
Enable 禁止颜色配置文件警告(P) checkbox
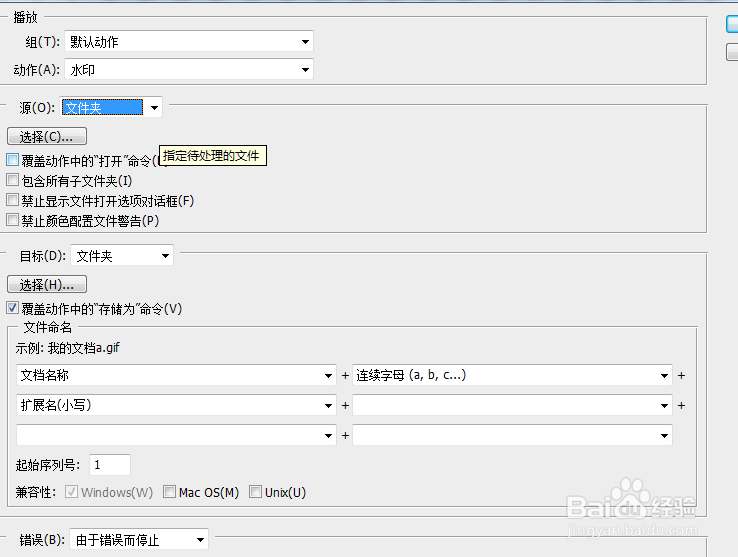coord(13,220)
